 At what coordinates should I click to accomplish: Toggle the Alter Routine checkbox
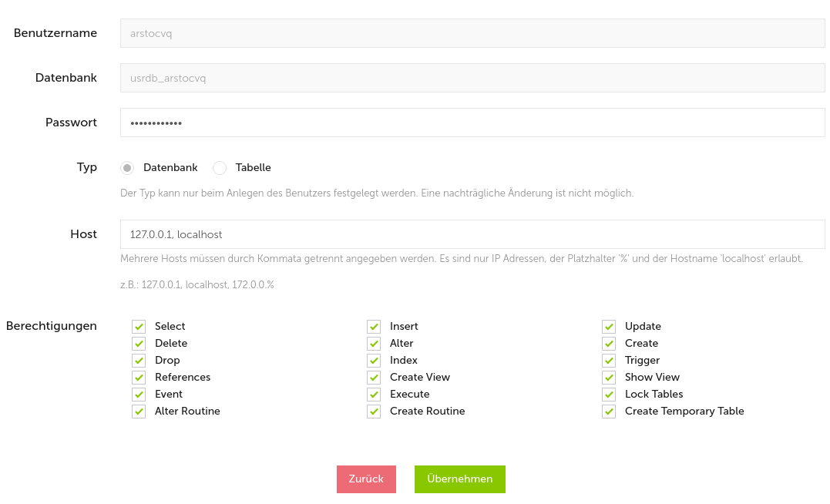139,412
